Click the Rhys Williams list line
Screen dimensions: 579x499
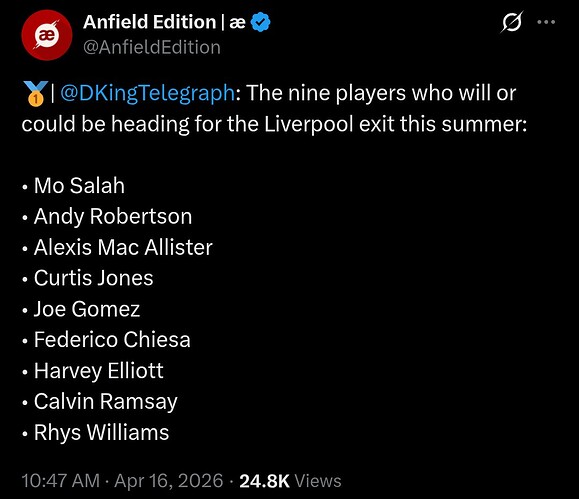95,433
